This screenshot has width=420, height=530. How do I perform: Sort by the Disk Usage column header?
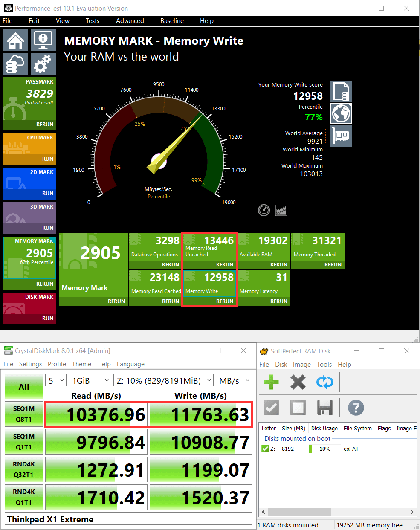(x=324, y=429)
